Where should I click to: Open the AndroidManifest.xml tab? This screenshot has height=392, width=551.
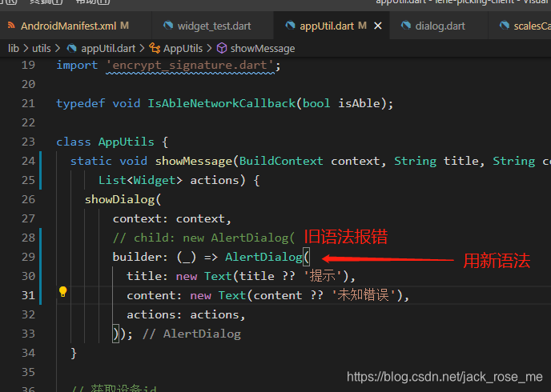point(75,26)
